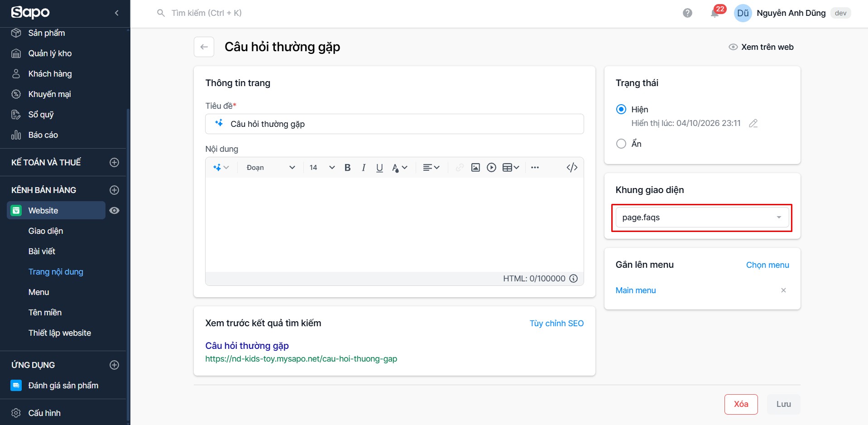Image resolution: width=868 pixels, height=425 pixels.
Task: Remove Main menu using the X icon
Action: (783, 290)
